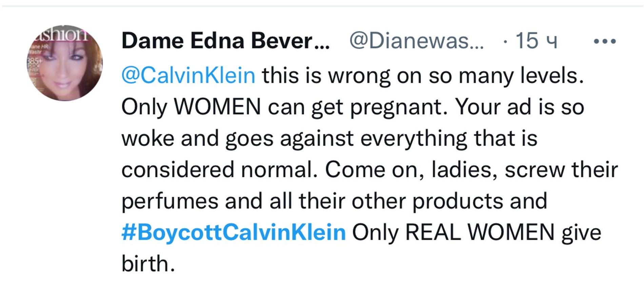Click the word 'perfumes' in tweet body
This screenshot has width=644, height=289.
170,201
